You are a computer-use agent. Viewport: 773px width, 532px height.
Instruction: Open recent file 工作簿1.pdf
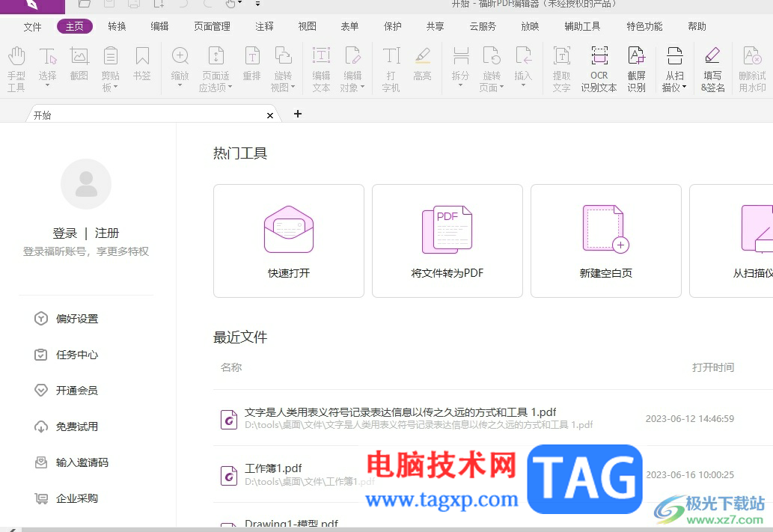[x=273, y=468]
